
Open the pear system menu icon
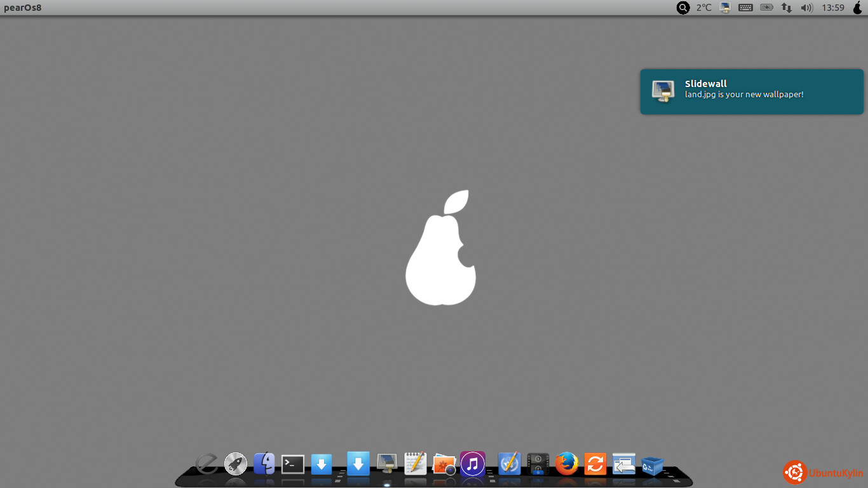tap(857, 8)
